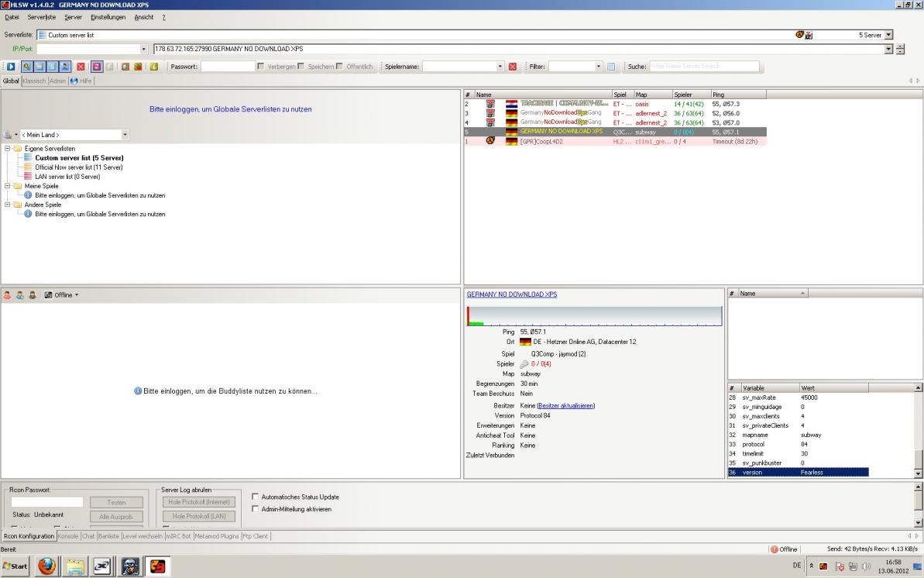This screenshot has width=924, height=578.
Task: Click the ping history graph bar
Action: pos(594,316)
